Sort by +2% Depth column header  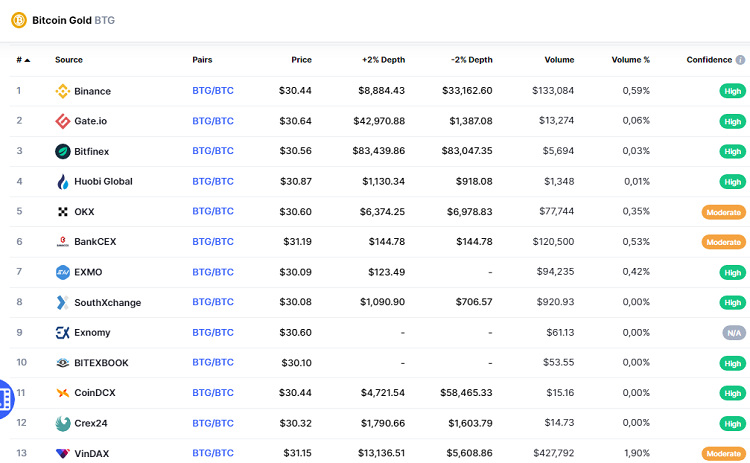click(383, 60)
